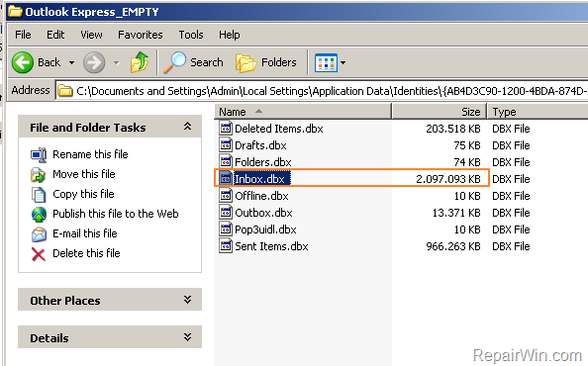588x366 pixels.
Task: Open the View menu
Action: pos(91,35)
